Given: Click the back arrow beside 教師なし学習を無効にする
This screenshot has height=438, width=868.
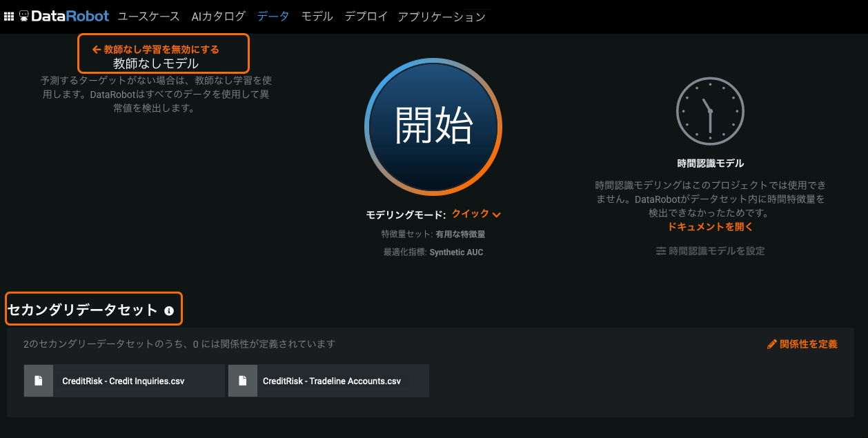Looking at the screenshot, I should coord(97,50).
